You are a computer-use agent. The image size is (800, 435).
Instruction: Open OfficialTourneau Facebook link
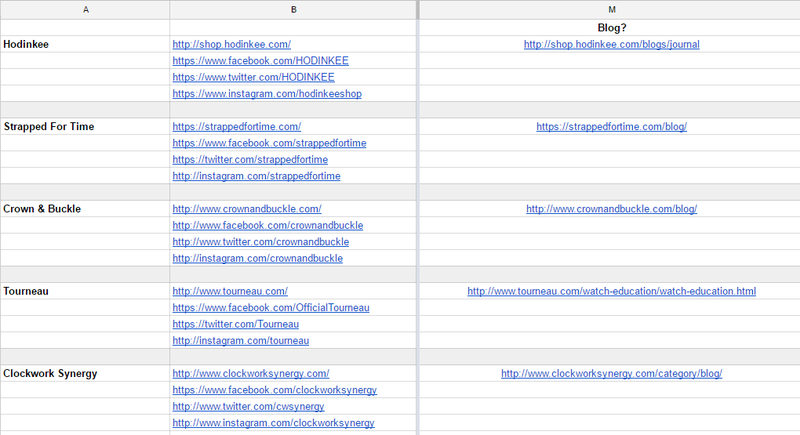(x=271, y=308)
